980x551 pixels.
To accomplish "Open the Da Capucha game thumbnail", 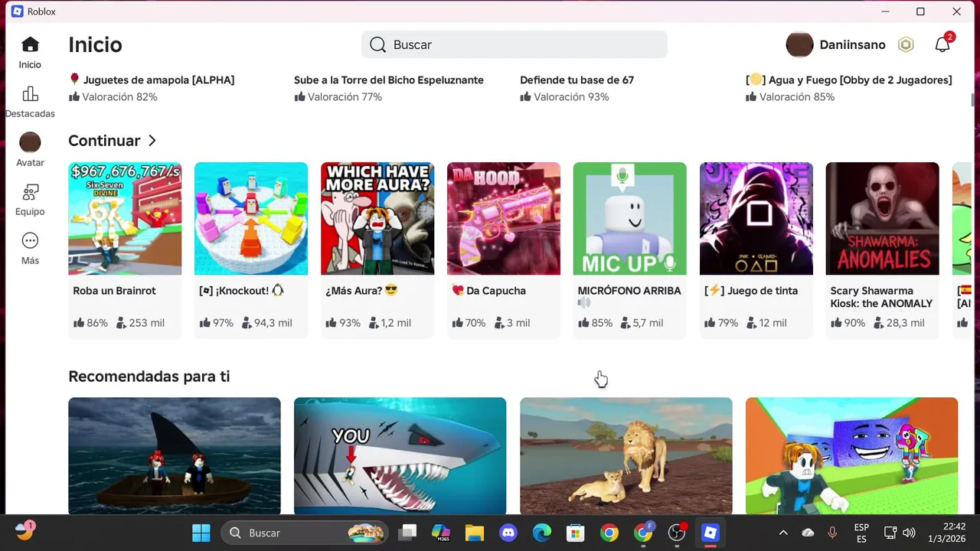I will (x=504, y=218).
